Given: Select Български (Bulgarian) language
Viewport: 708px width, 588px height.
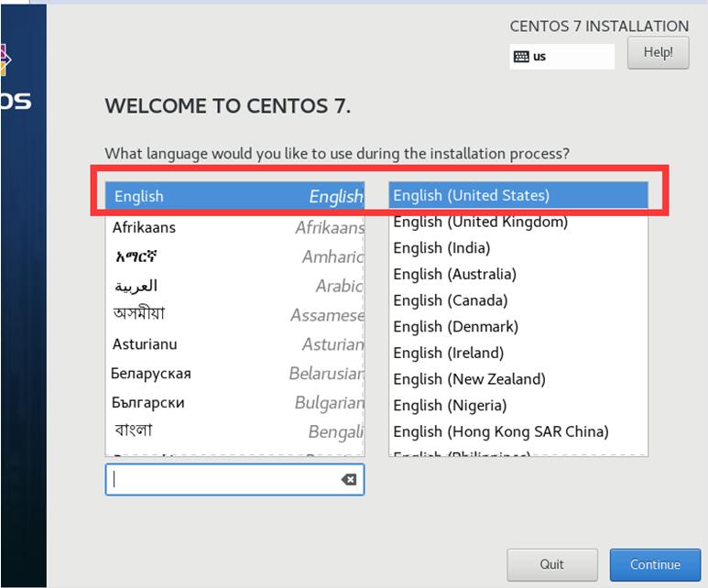Looking at the screenshot, I should pyautogui.click(x=234, y=402).
